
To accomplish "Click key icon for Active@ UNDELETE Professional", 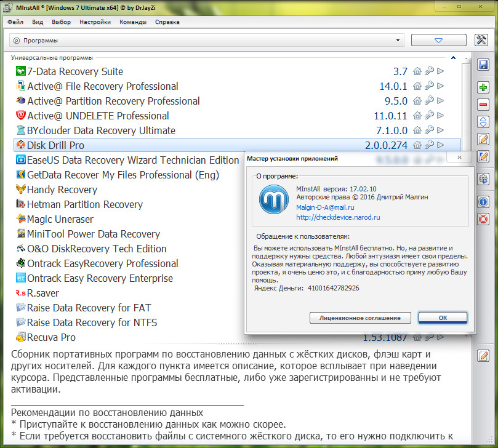I will coord(429,116).
